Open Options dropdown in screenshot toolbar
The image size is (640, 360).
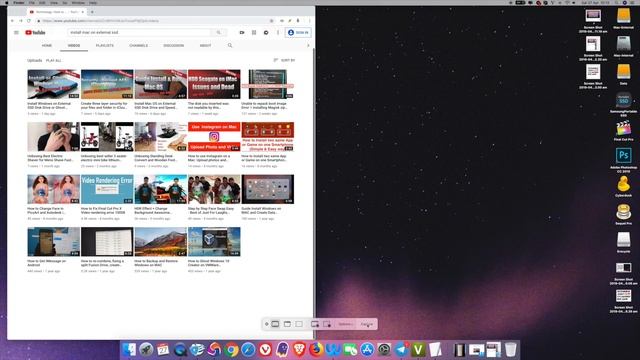[x=346, y=324]
